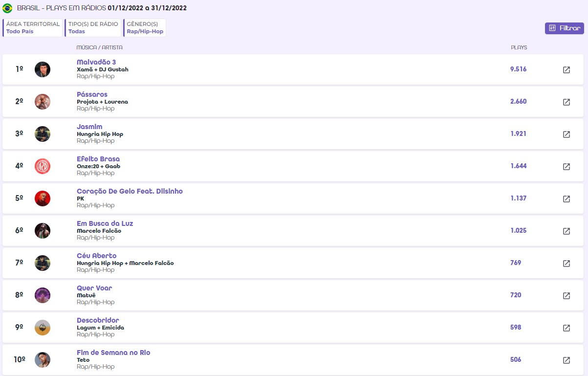The width and height of the screenshot is (588, 376).
Task: Click the Brazil flag icon
Action: tap(7, 8)
